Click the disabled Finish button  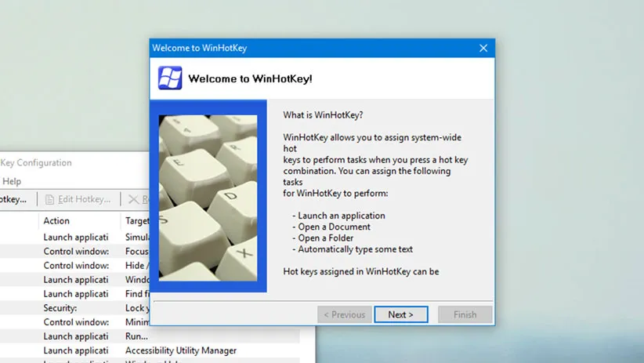click(x=465, y=314)
